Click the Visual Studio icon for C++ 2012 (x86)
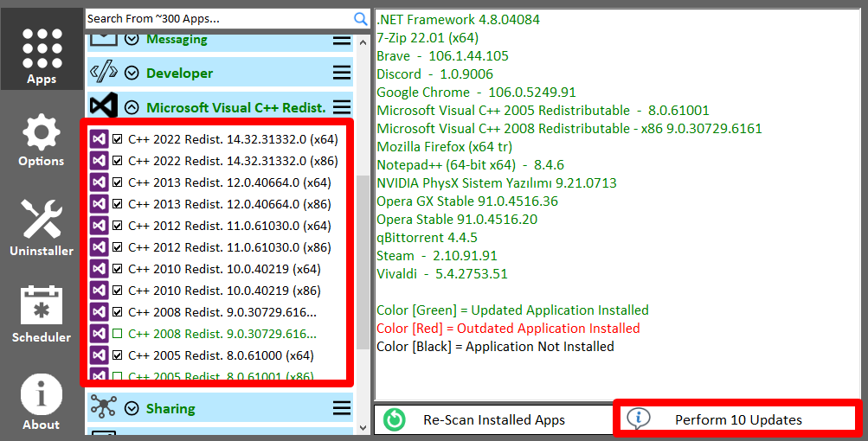This screenshot has width=868, height=441. (100, 246)
